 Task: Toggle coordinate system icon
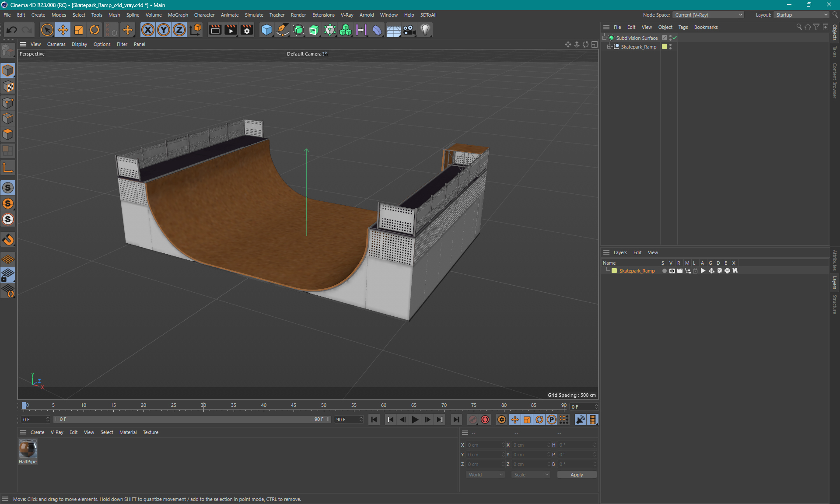coord(196,30)
